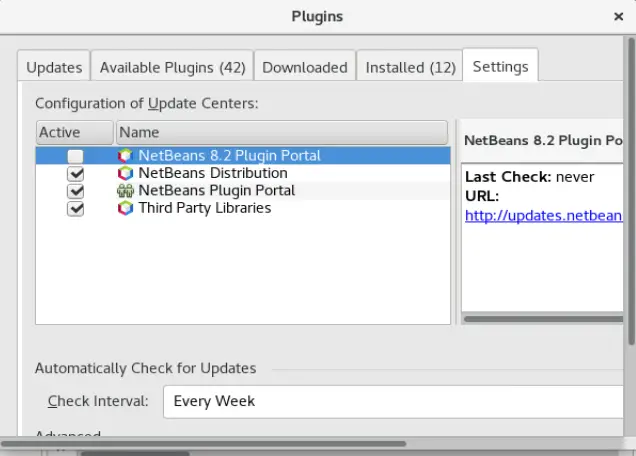Click the horizontal scrollbar at dialog bottom
The image size is (636, 456).
(203, 443)
